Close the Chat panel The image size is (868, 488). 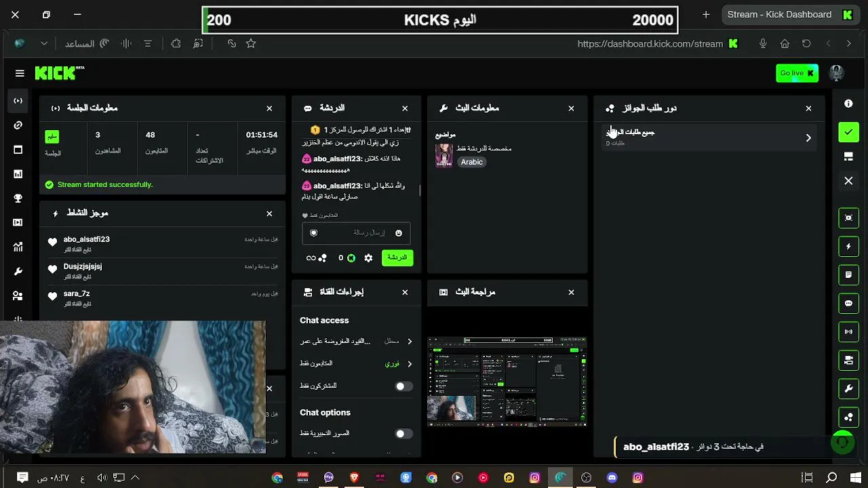click(x=405, y=108)
